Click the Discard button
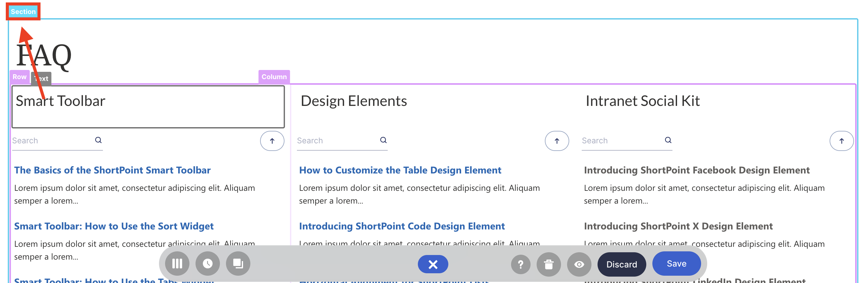 622,264
